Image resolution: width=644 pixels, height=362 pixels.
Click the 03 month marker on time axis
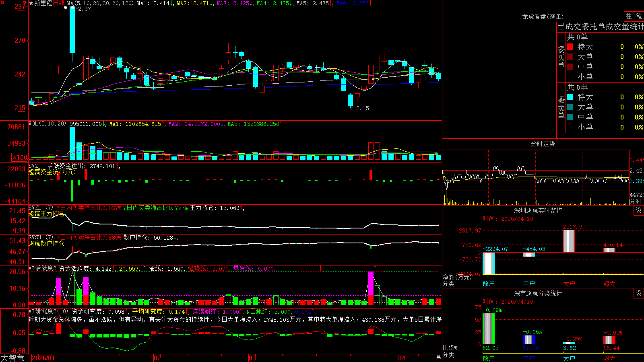pyautogui.click(x=252, y=358)
